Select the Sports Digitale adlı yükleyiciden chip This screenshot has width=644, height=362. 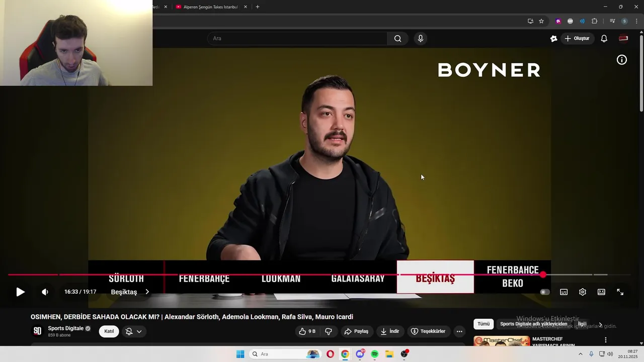click(534, 324)
